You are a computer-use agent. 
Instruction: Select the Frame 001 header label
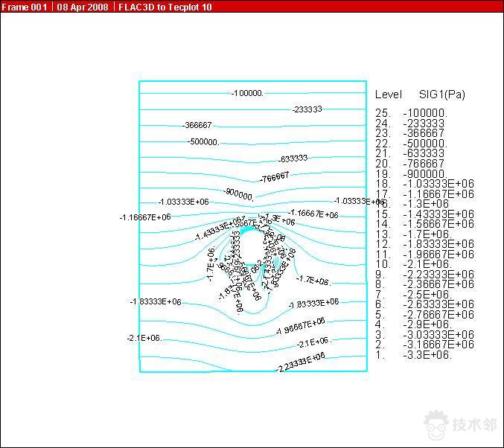(x=24, y=7)
